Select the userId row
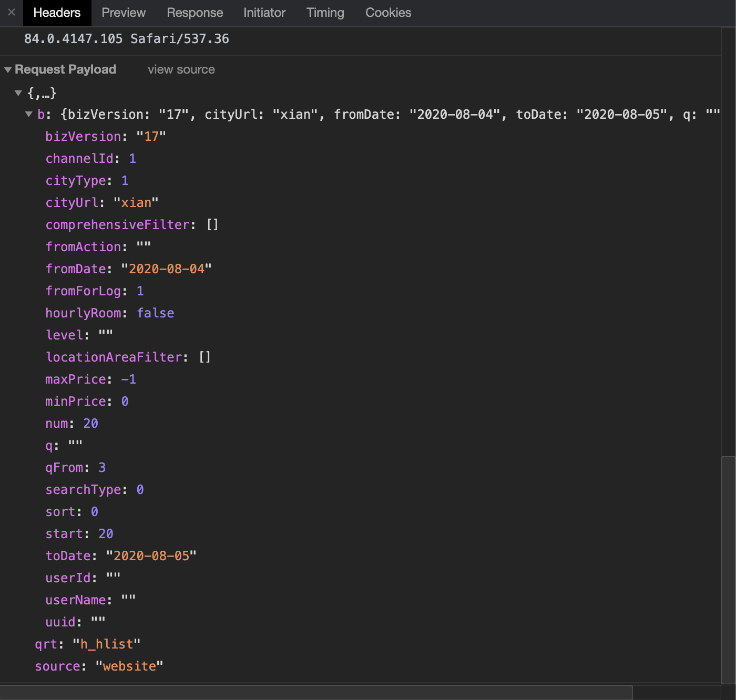736x700 pixels. [83, 578]
